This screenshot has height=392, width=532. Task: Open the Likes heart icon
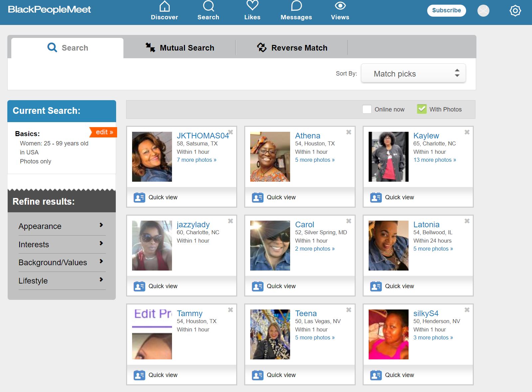pyautogui.click(x=252, y=6)
